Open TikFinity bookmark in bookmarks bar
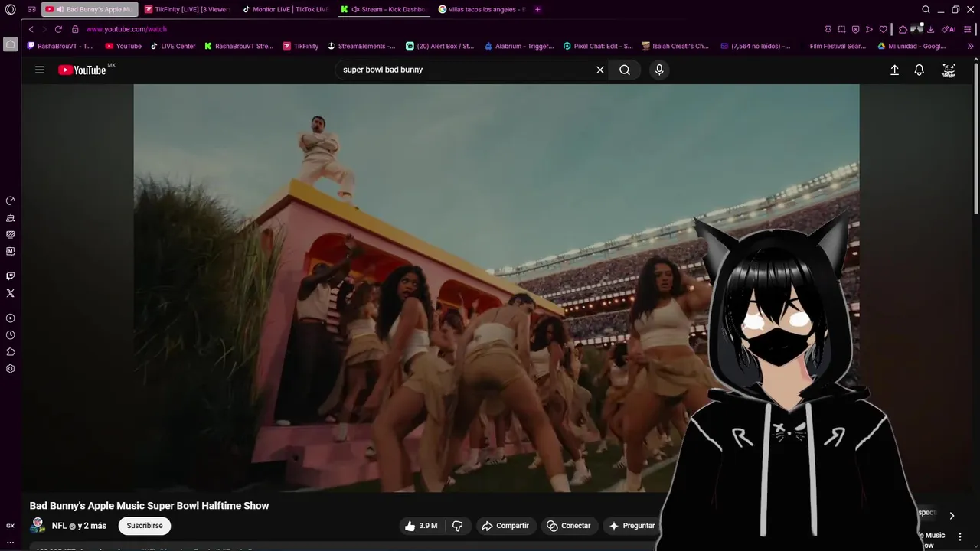980x551 pixels. 300,46
